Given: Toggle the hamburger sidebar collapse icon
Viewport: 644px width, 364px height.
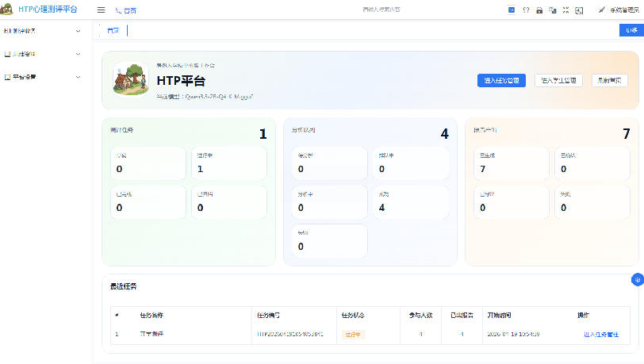Looking at the screenshot, I should click(x=101, y=10).
